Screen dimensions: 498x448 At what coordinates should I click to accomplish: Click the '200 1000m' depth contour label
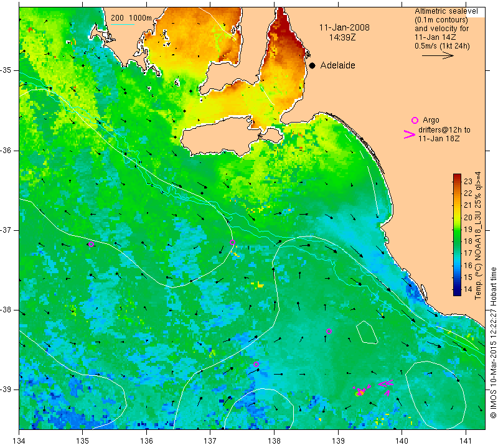coord(131,18)
